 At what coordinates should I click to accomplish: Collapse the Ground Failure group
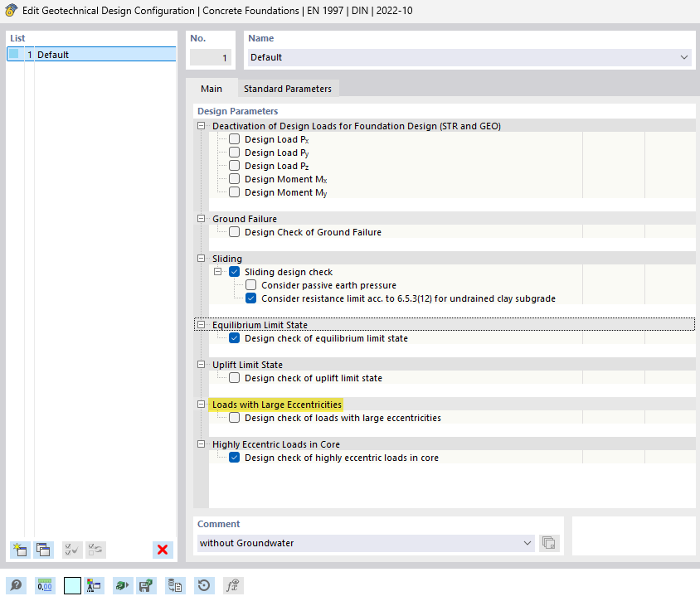(x=202, y=219)
